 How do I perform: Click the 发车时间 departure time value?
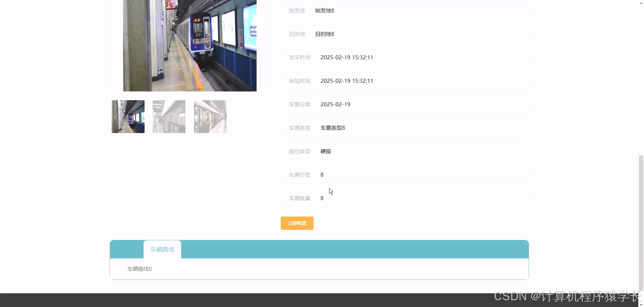pos(347,57)
